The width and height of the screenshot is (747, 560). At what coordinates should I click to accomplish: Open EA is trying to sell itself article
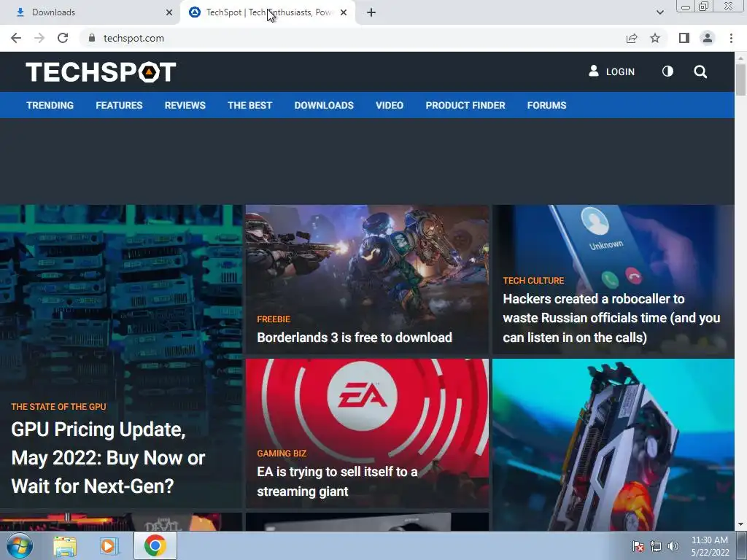337,481
